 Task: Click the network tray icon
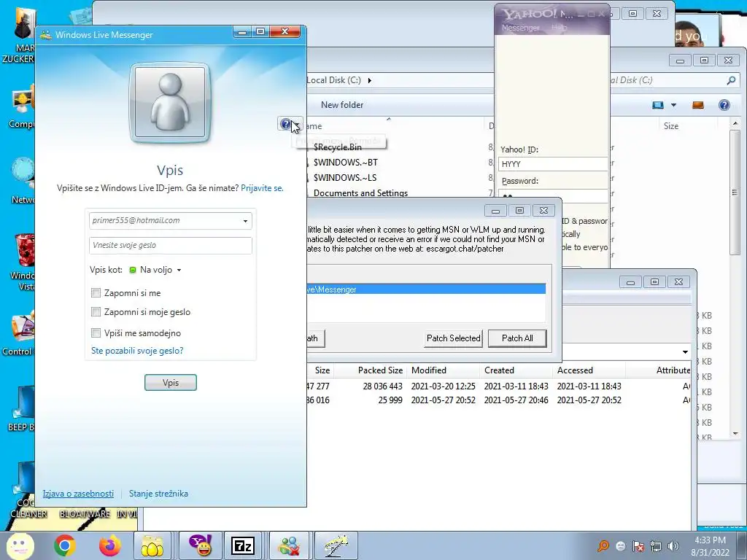click(656, 545)
